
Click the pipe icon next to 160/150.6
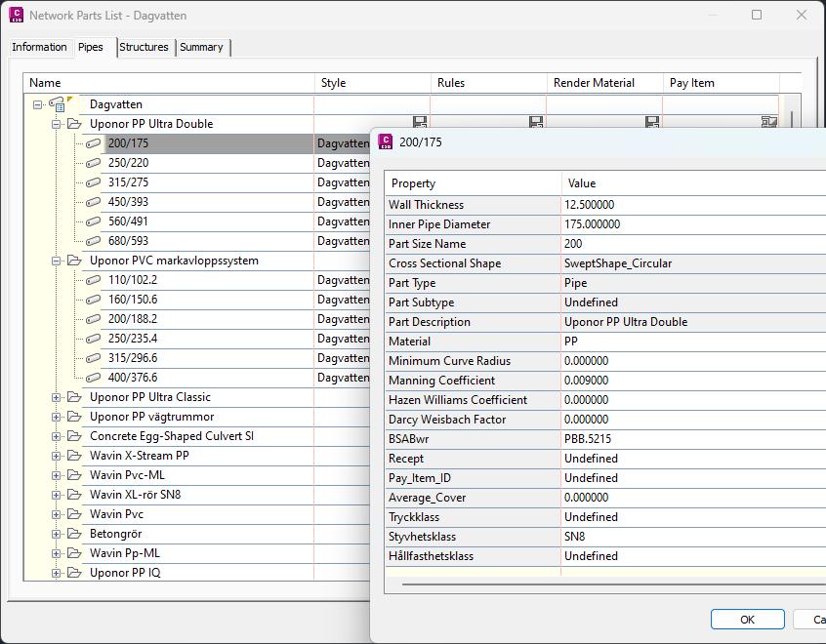(x=93, y=300)
